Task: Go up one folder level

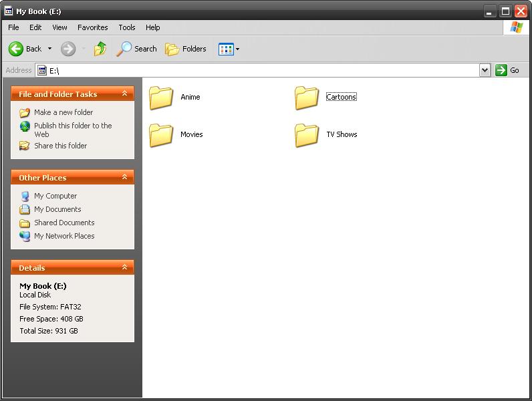Action: 100,49
